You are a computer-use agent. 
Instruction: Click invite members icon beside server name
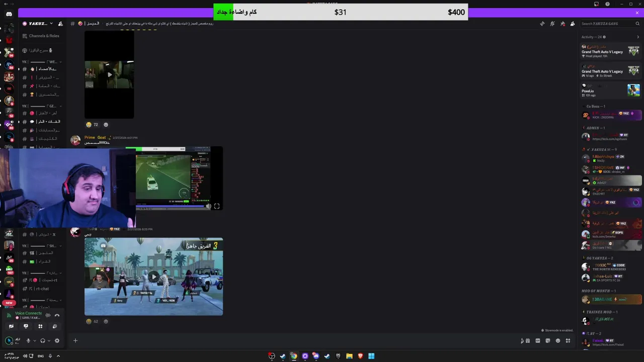pos(60,24)
